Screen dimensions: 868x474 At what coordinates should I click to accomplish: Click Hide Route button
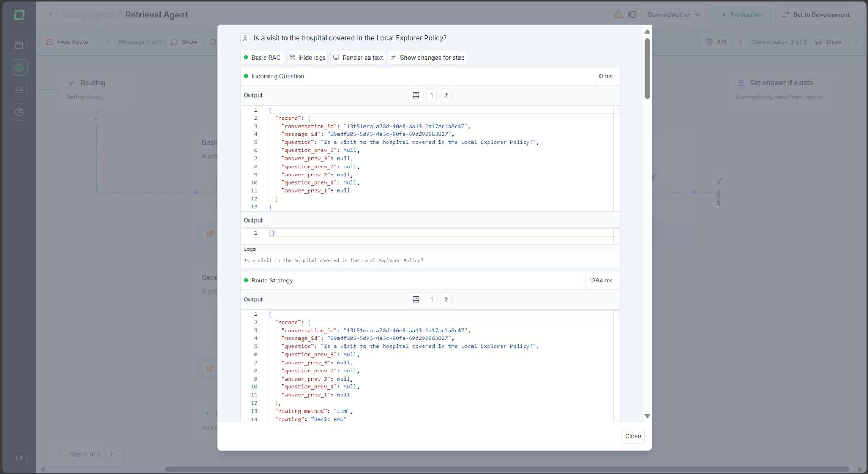click(67, 42)
